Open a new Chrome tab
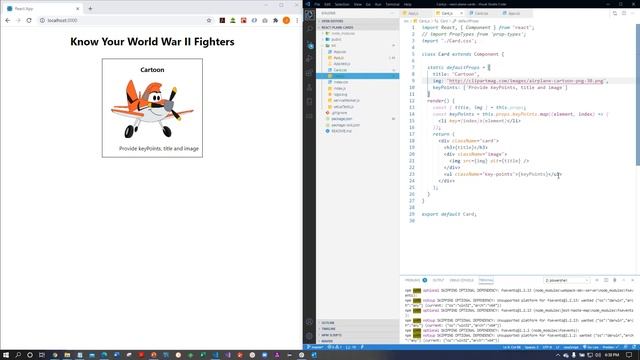 coord(90,9)
